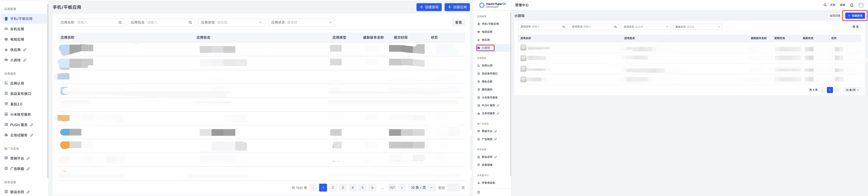Open 开发者信息 in the right panel sidebar
Viewport: 868px width, 196px height.
(x=488, y=183)
